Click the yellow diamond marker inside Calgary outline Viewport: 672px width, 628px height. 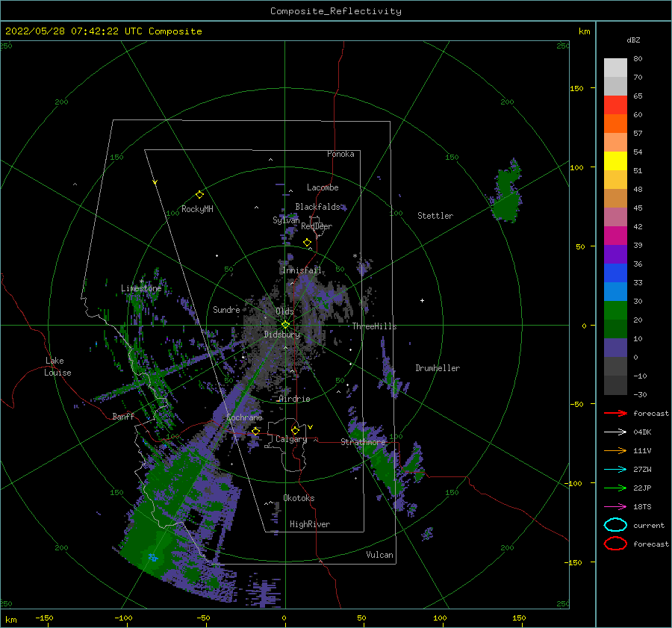(x=295, y=430)
